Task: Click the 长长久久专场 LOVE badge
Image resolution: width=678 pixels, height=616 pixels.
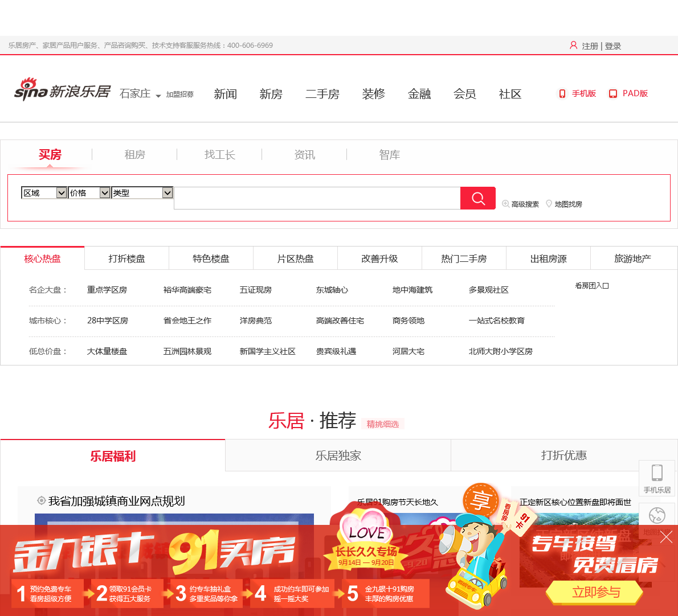Action: point(367,540)
